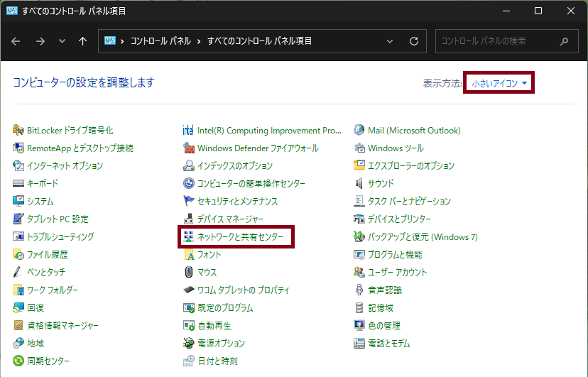Viewport: 588px width, 377px height.
Task: Open the サウンド speaker icon
Action: [x=359, y=184]
